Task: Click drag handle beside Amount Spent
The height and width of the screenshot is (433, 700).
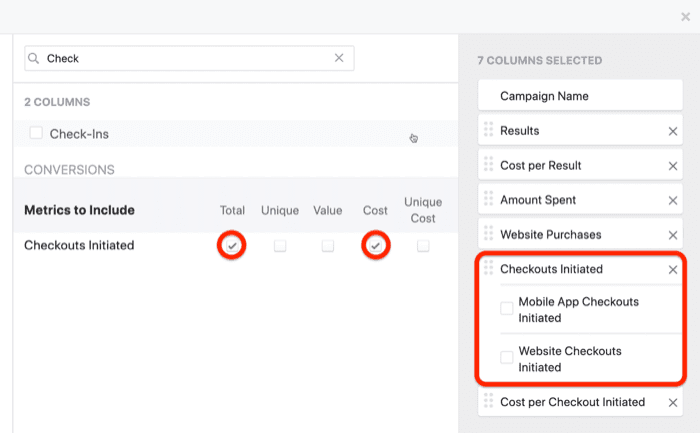Action: (x=488, y=201)
